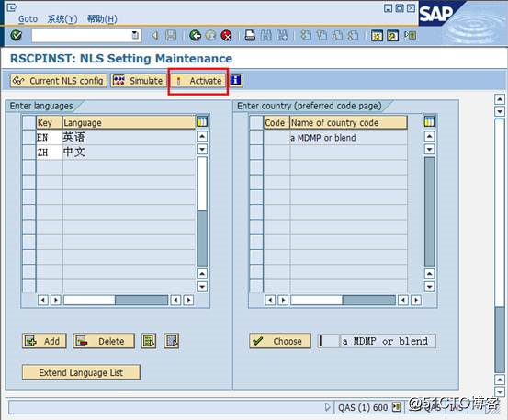Click the 英语 language cell
Screen dimensions: 508x420
point(129,138)
